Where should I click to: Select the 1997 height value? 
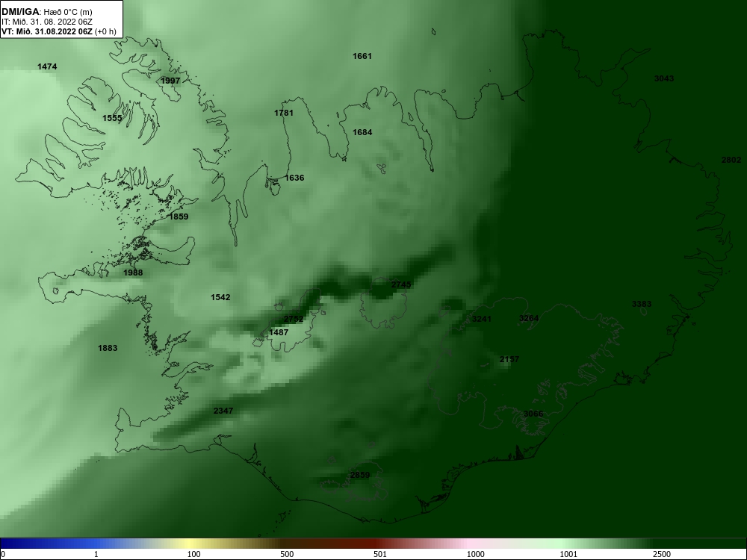[170, 81]
